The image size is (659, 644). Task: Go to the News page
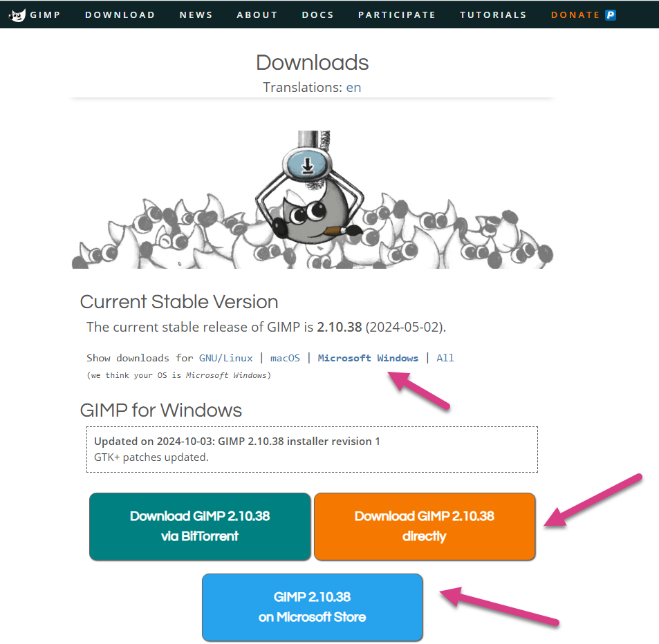coord(196,15)
